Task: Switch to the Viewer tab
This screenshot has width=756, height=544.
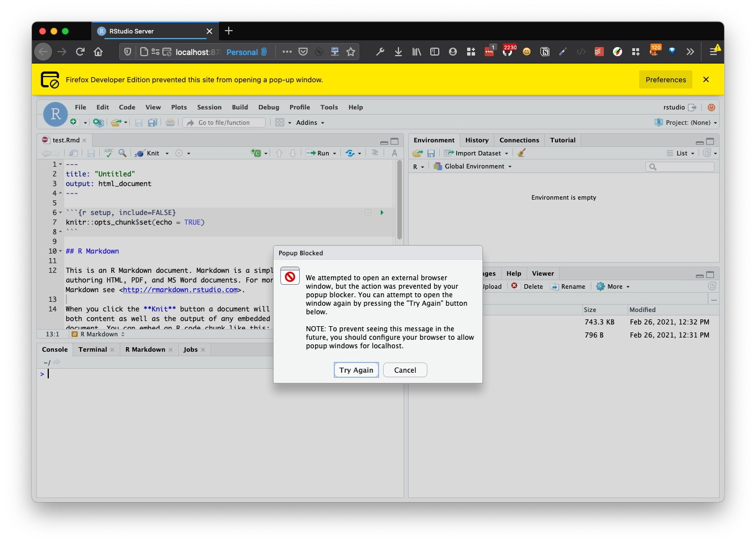Action: pyautogui.click(x=543, y=273)
